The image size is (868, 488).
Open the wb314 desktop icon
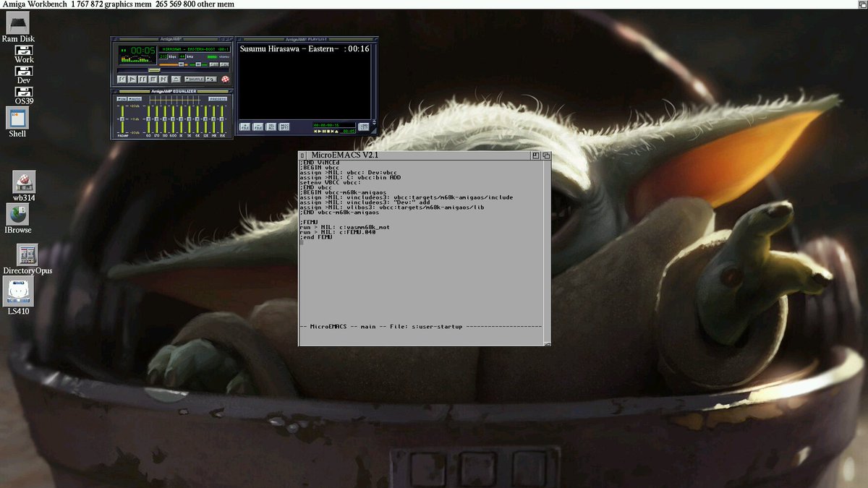(x=24, y=181)
